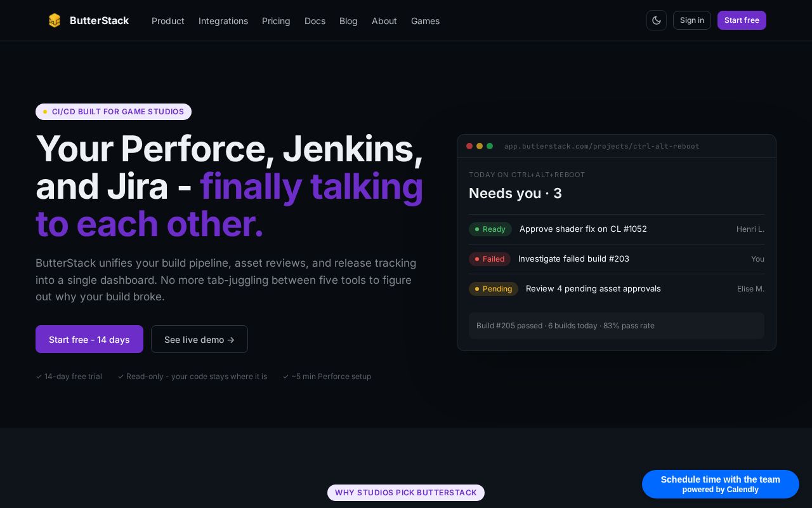Viewport: 812px width, 508px height.
Task: Click the Why Studios Pick ButterStack badge
Action: [406, 493]
